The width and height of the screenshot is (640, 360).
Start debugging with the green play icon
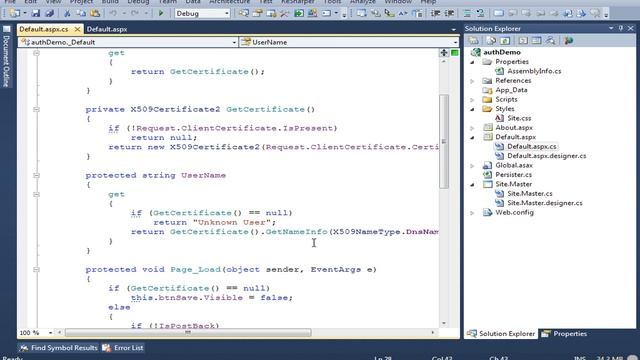[x=161, y=13]
